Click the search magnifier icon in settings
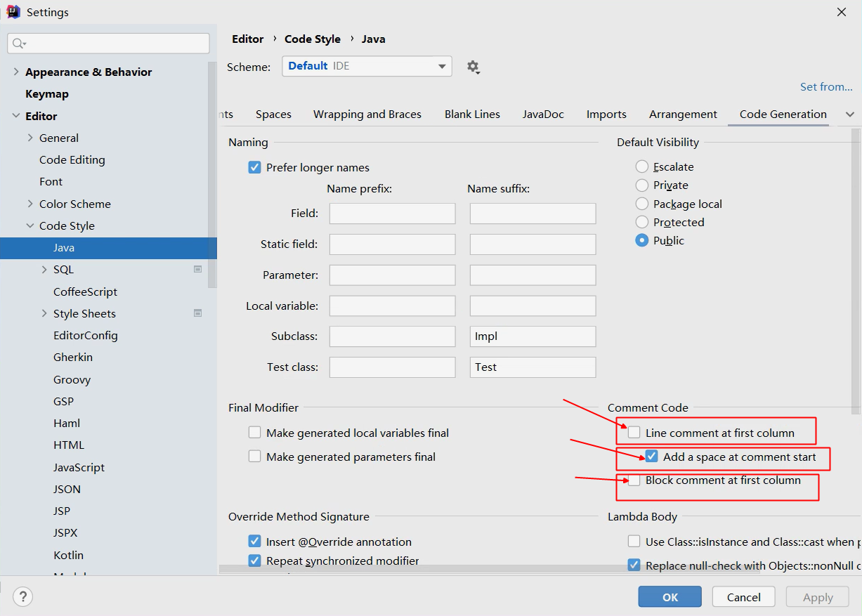The width and height of the screenshot is (862, 616). click(19, 44)
